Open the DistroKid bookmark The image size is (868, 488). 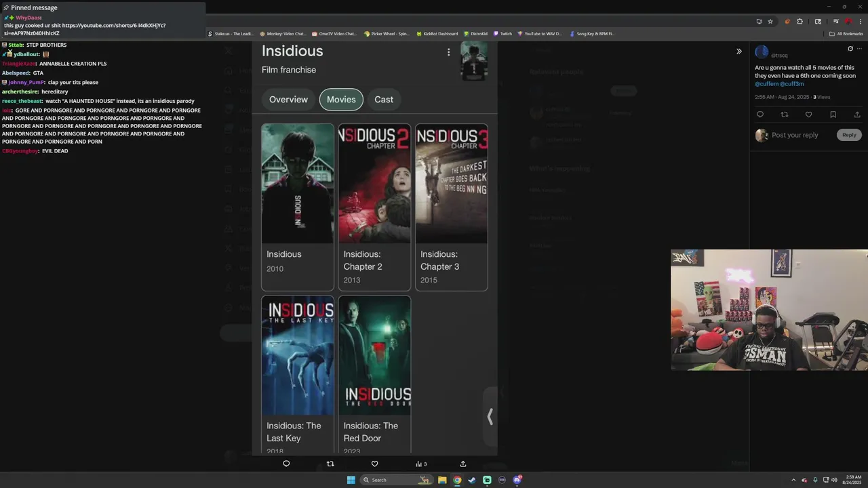[x=475, y=33]
